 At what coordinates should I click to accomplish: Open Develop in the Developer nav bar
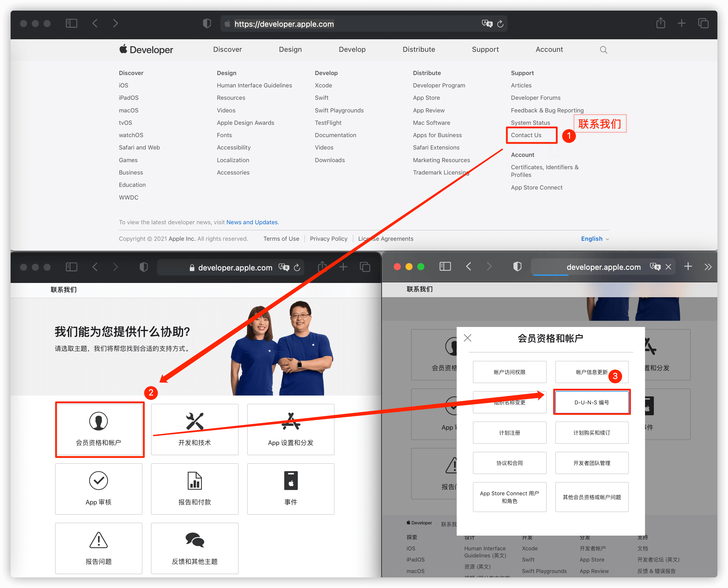pyautogui.click(x=352, y=49)
